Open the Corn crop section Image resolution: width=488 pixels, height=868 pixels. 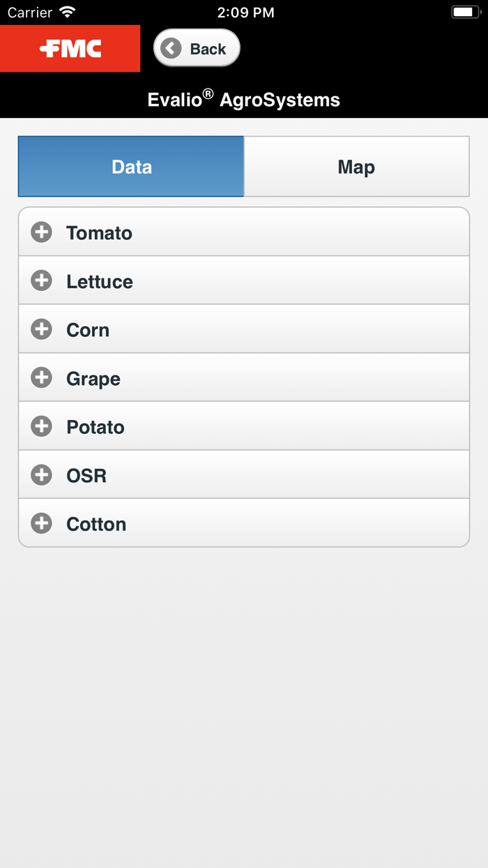click(244, 329)
